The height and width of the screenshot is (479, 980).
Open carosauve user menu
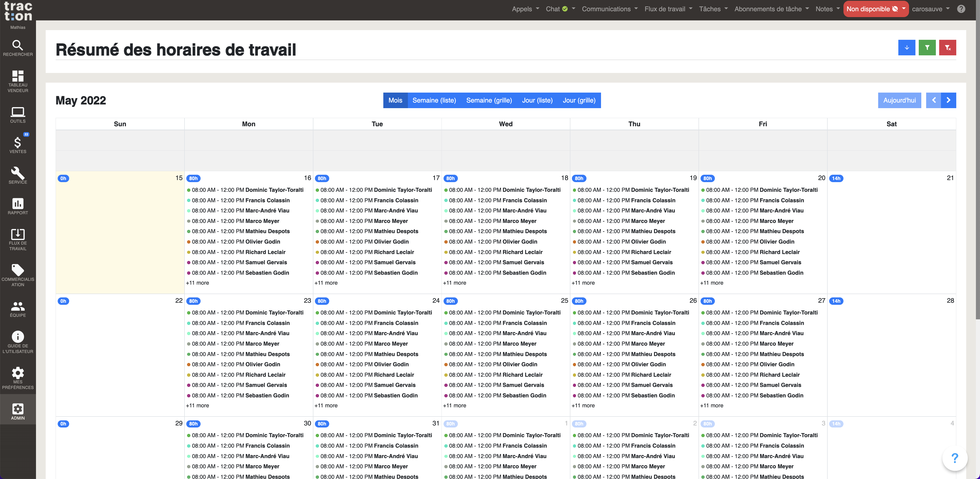click(x=930, y=9)
